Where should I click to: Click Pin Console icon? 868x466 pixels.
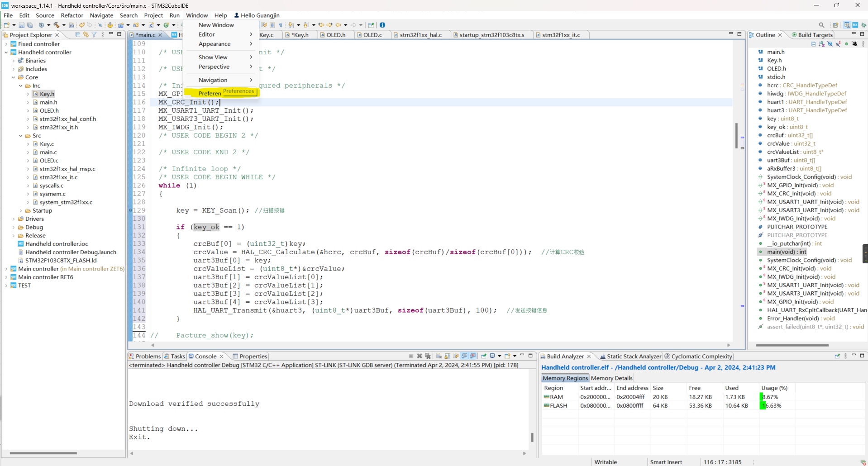tap(484, 356)
